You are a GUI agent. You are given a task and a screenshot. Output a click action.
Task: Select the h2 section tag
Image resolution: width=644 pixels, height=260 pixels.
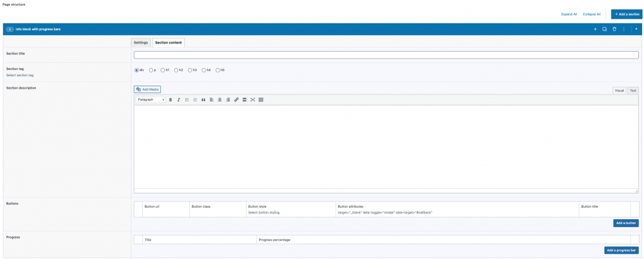[176, 70]
